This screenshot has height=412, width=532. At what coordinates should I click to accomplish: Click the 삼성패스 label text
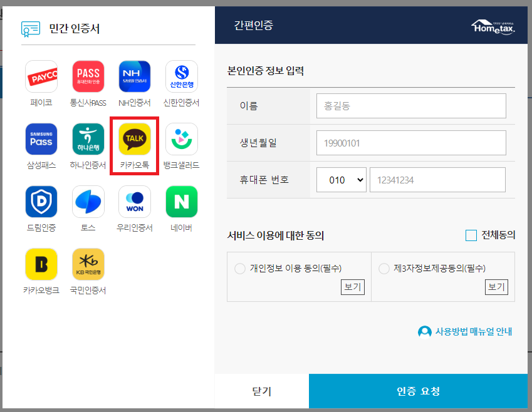(x=41, y=165)
